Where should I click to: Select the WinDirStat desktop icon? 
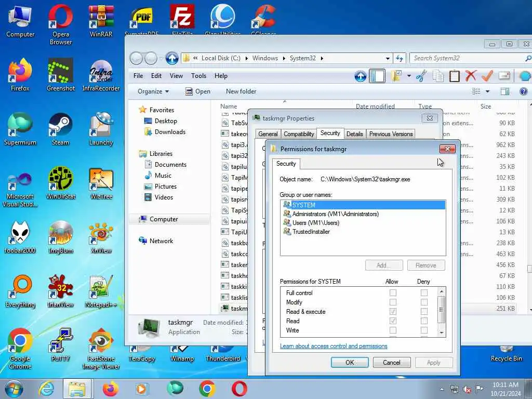point(61,183)
